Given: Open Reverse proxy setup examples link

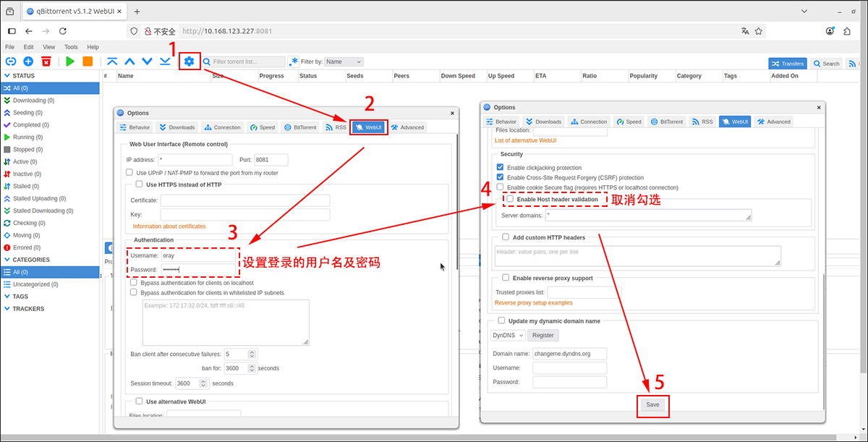Looking at the screenshot, I should 534,303.
